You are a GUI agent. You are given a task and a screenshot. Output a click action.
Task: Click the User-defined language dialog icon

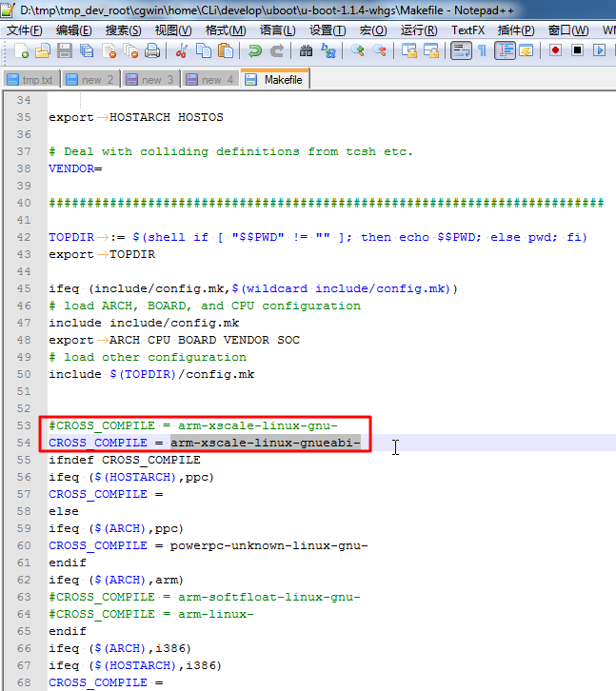pos(527,50)
